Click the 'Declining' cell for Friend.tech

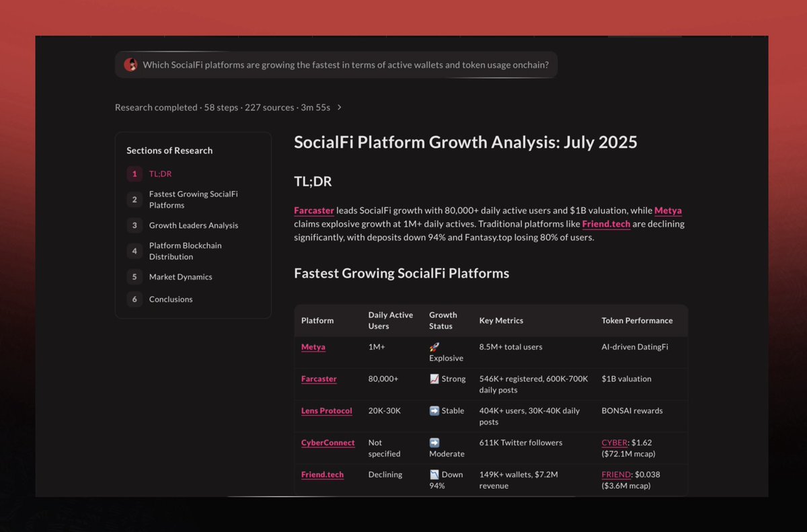[385, 474]
